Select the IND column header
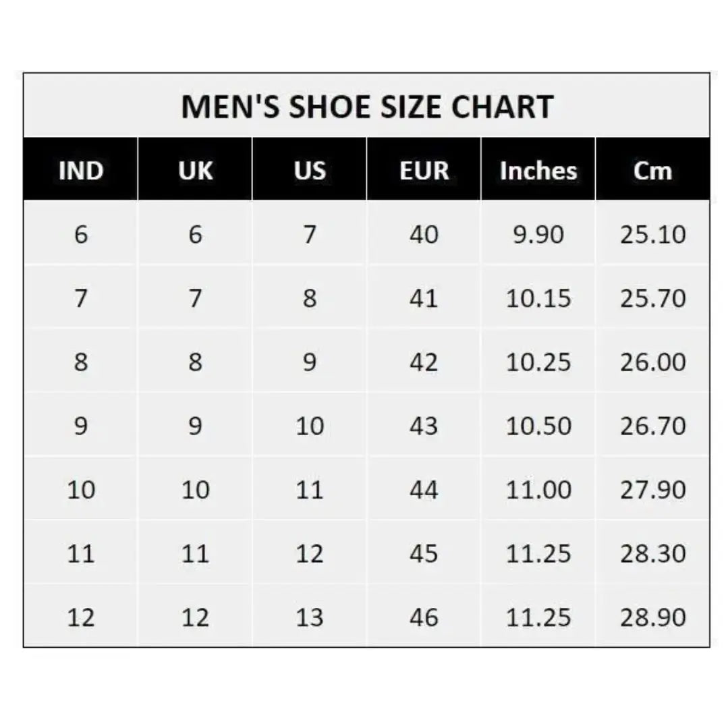728x728 pixels. point(81,171)
